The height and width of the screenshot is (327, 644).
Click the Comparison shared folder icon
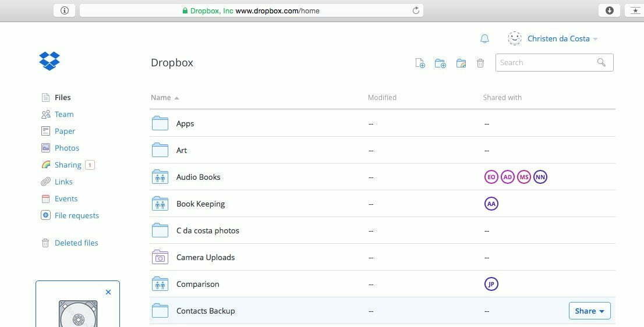[x=160, y=284]
